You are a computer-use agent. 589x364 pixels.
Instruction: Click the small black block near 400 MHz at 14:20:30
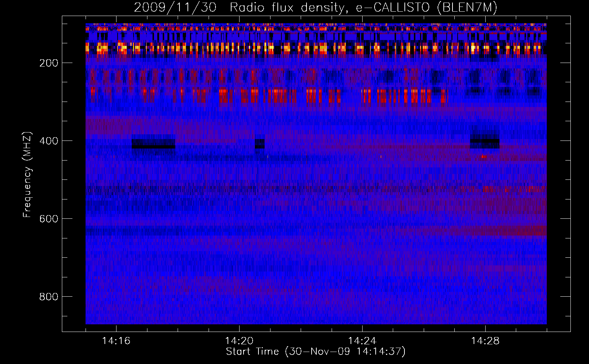(260, 144)
